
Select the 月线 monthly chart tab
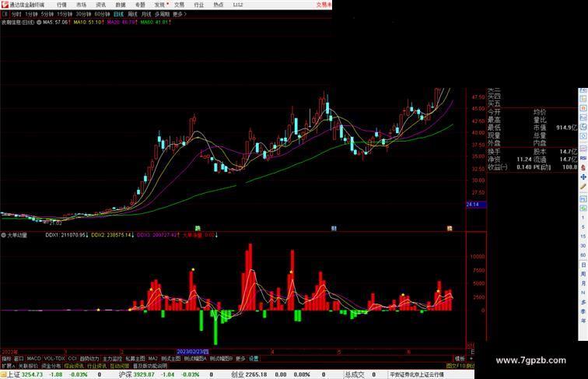[x=146, y=14]
